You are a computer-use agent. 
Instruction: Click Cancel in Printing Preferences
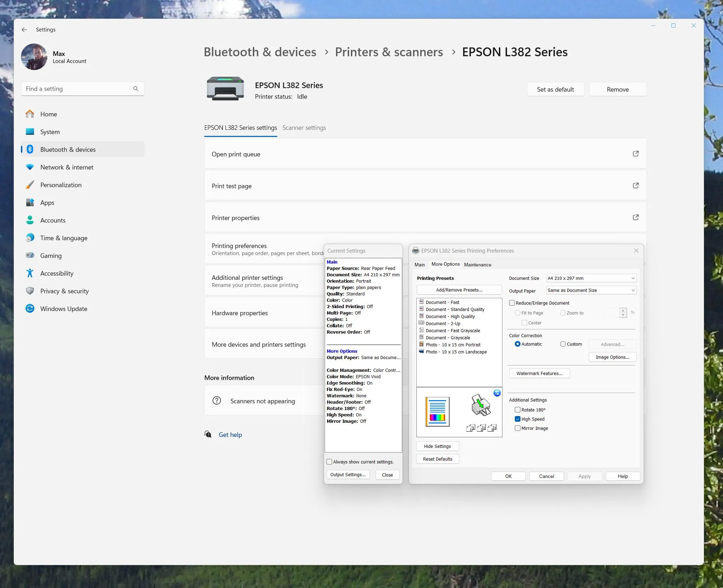pos(547,476)
